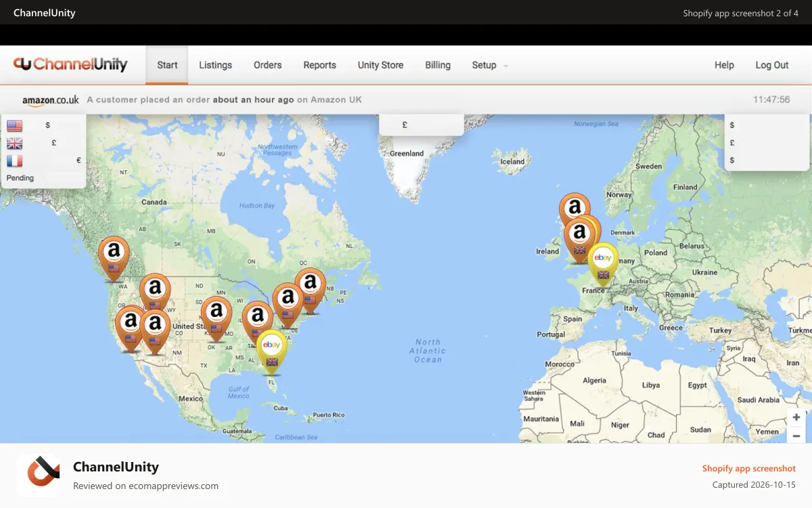Click the Canada label on the map

pyautogui.click(x=154, y=202)
